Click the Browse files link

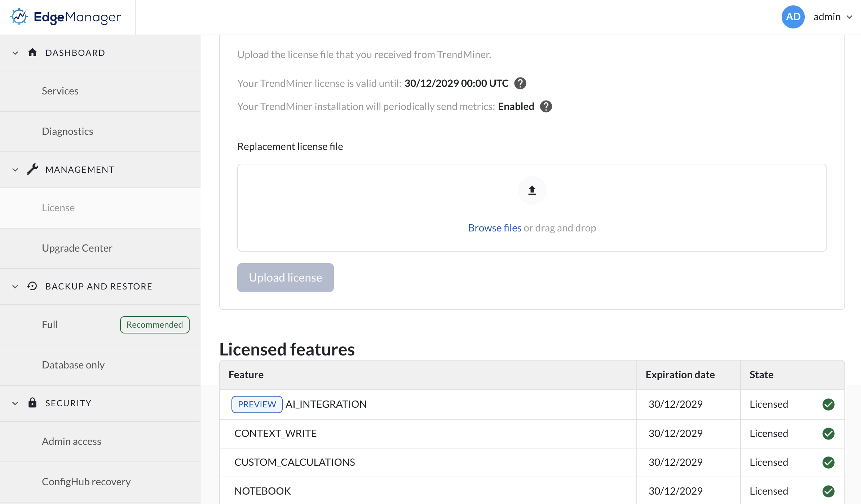point(495,228)
